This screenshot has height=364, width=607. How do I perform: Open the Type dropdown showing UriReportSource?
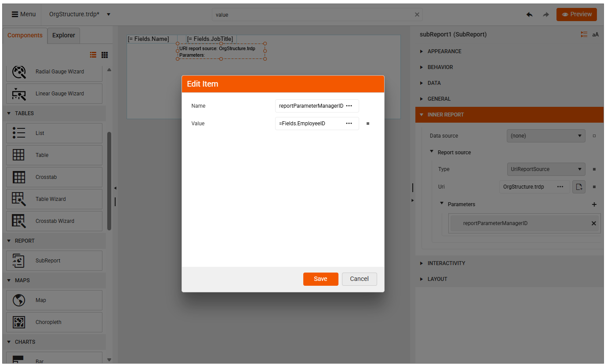546,169
